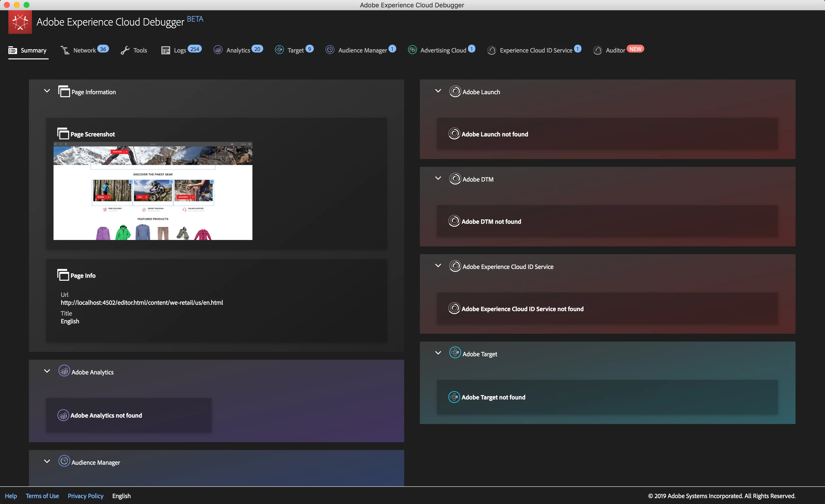
Task: Collapse the Page Information section
Action: (x=47, y=91)
